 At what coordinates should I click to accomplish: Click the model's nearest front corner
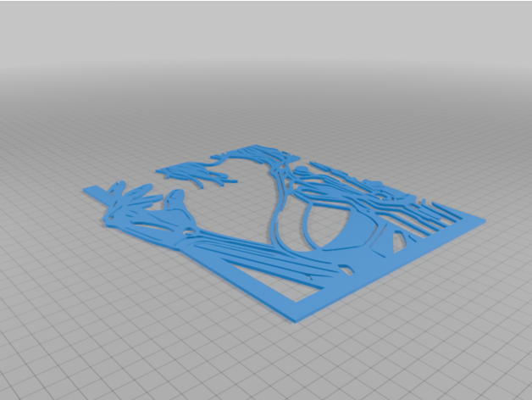tap(298, 318)
